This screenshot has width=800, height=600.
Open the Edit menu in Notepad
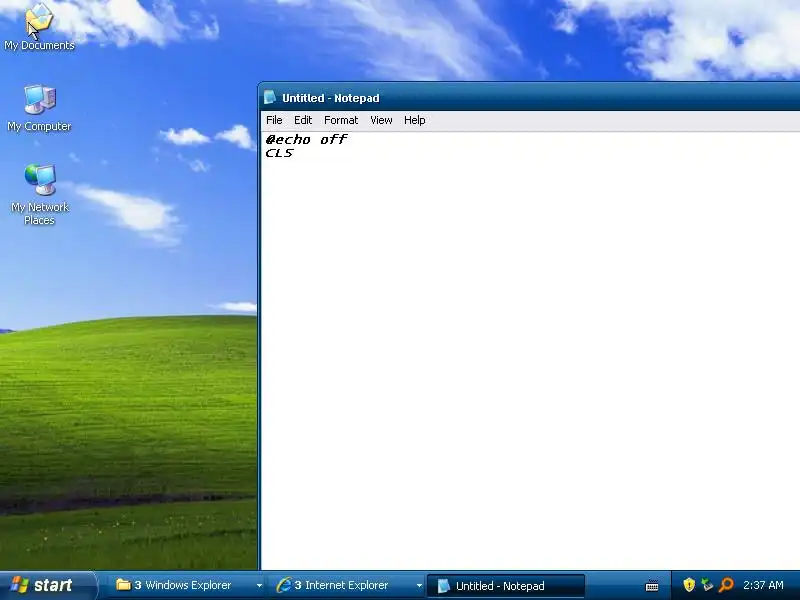(303, 120)
